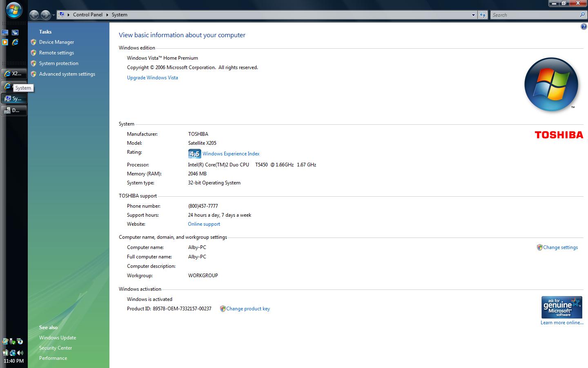Open recent pages dropdown next to Forward

pyautogui.click(x=53, y=16)
